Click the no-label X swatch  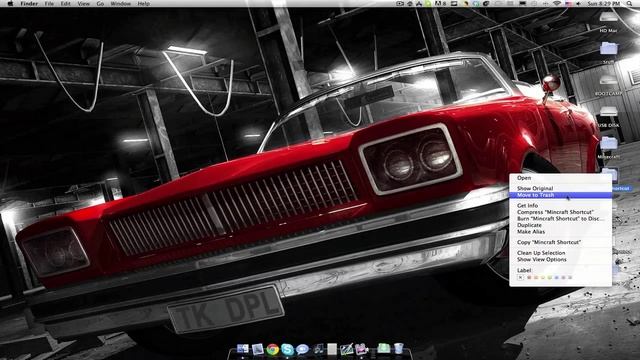pyautogui.click(x=520, y=278)
